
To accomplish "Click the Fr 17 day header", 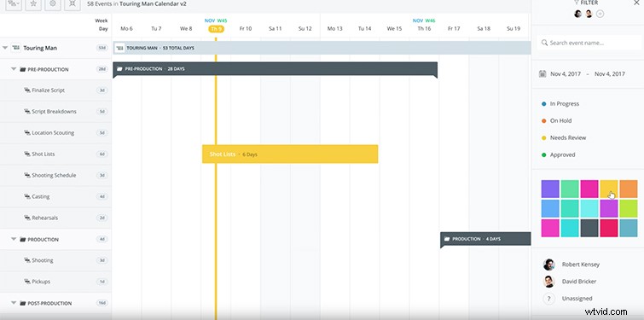I will click(x=454, y=29).
